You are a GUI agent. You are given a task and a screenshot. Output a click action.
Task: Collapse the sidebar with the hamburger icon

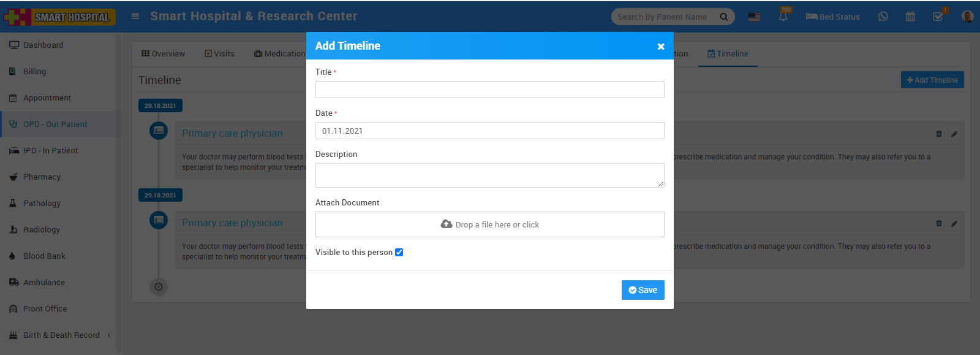tap(135, 17)
